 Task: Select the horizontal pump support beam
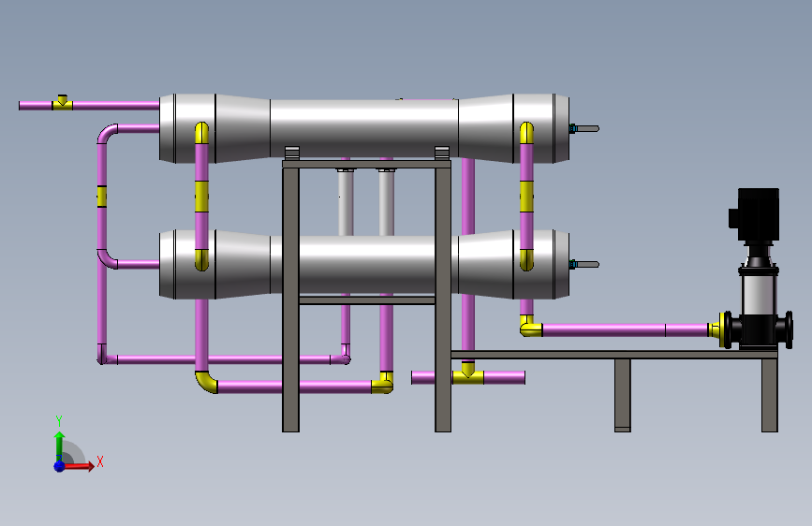(614, 355)
